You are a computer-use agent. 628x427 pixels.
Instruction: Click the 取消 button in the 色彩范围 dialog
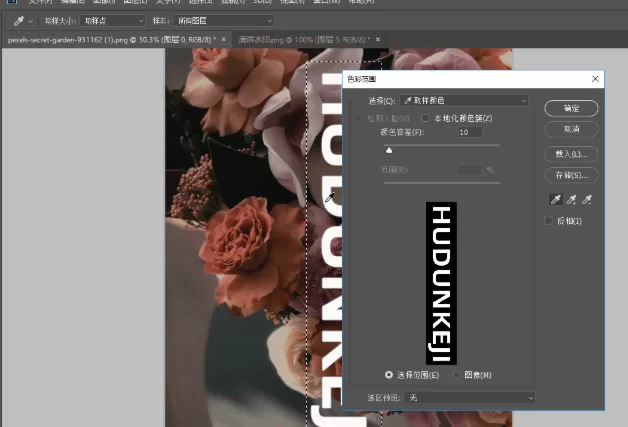point(571,129)
